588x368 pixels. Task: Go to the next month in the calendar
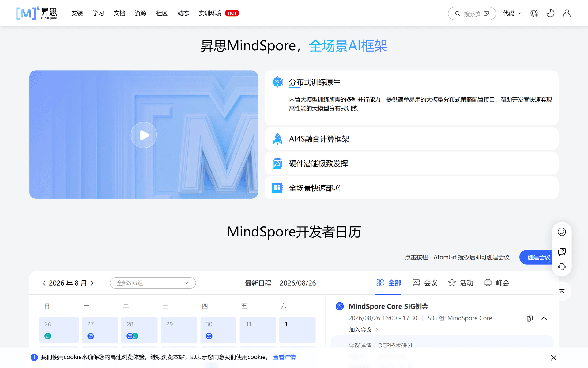click(x=92, y=283)
